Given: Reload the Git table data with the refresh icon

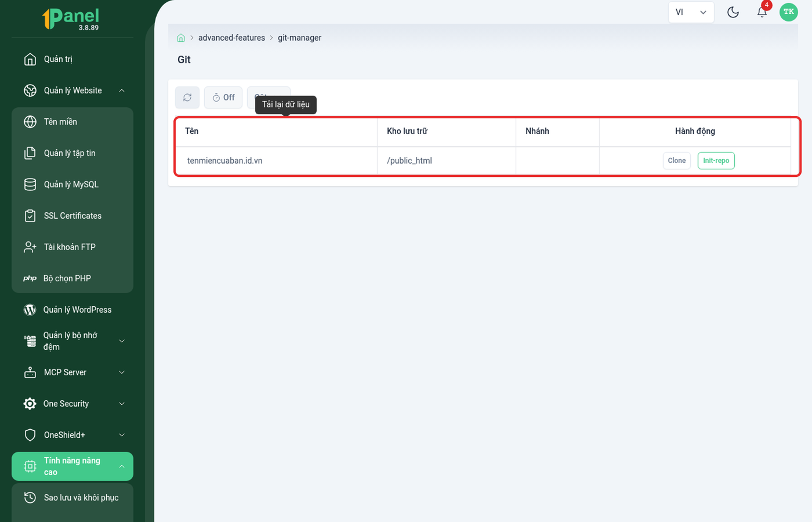Looking at the screenshot, I should tap(187, 97).
